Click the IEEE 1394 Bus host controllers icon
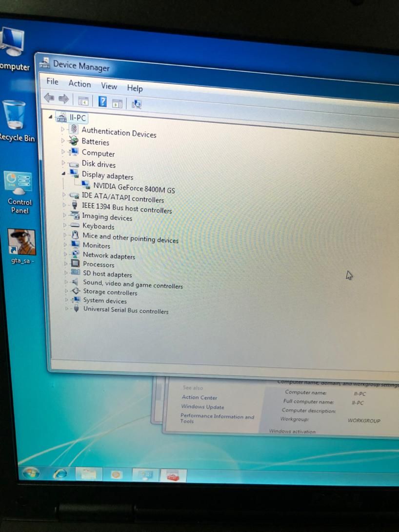 tap(75, 205)
